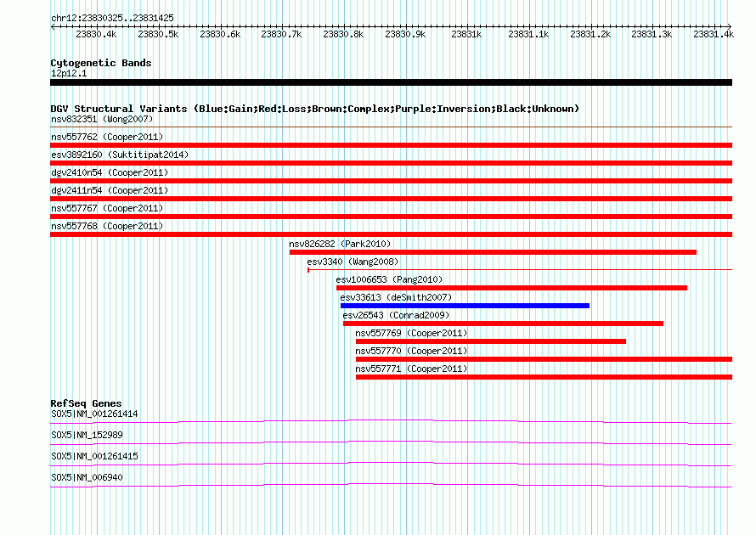Image resolution: width=756 pixels, height=535 pixels.
Task: Click the 23831.4k ruler tick label
Action: pyautogui.click(x=714, y=34)
